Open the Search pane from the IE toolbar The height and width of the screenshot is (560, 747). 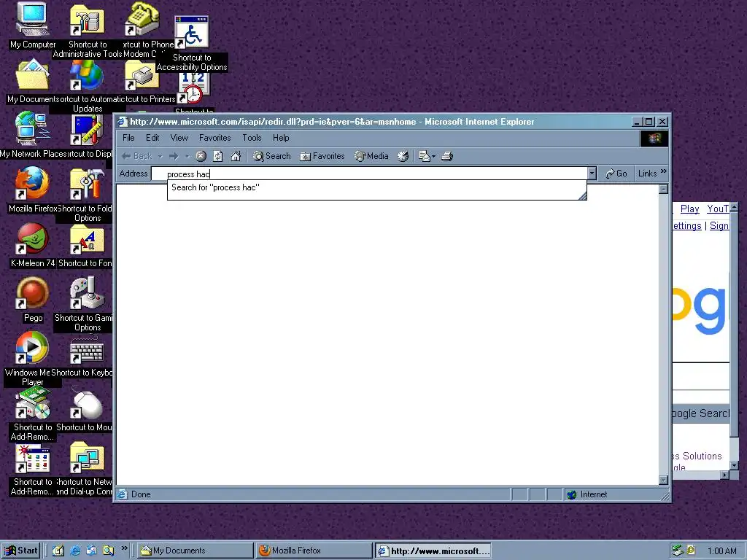(x=271, y=156)
